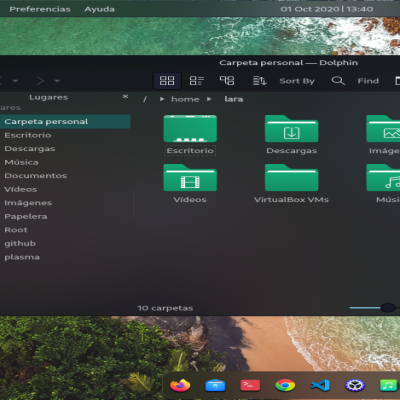Launch Visual Studio Code from dock
The image size is (400, 400).
click(320, 386)
